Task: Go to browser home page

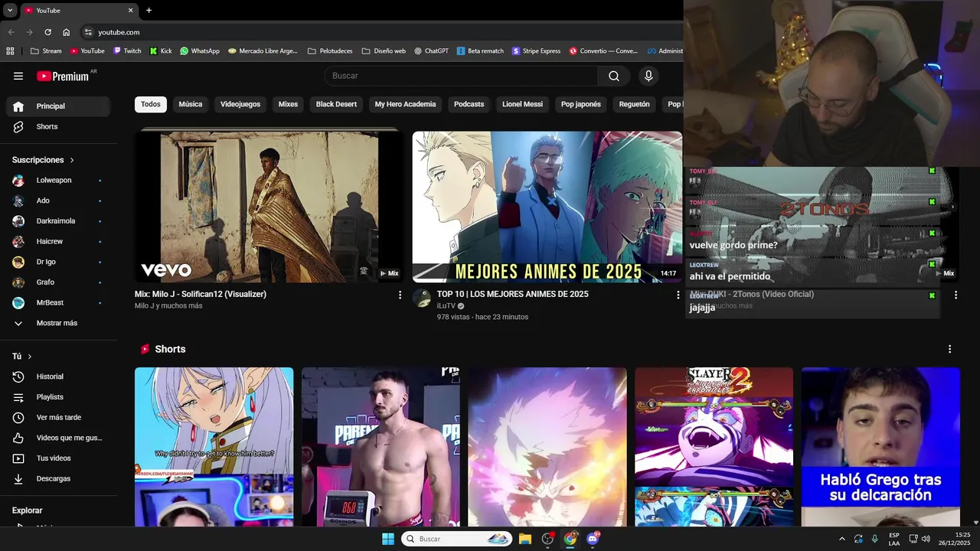Action: 67,32
